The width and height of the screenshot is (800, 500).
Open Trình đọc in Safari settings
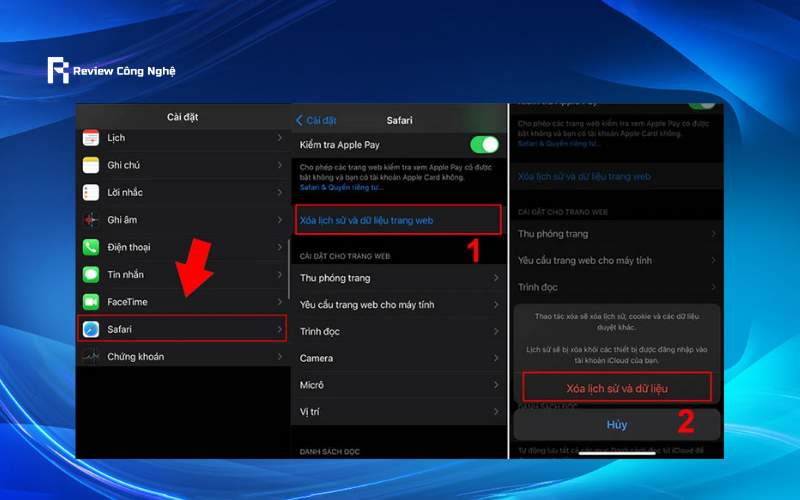pyautogui.click(x=399, y=332)
